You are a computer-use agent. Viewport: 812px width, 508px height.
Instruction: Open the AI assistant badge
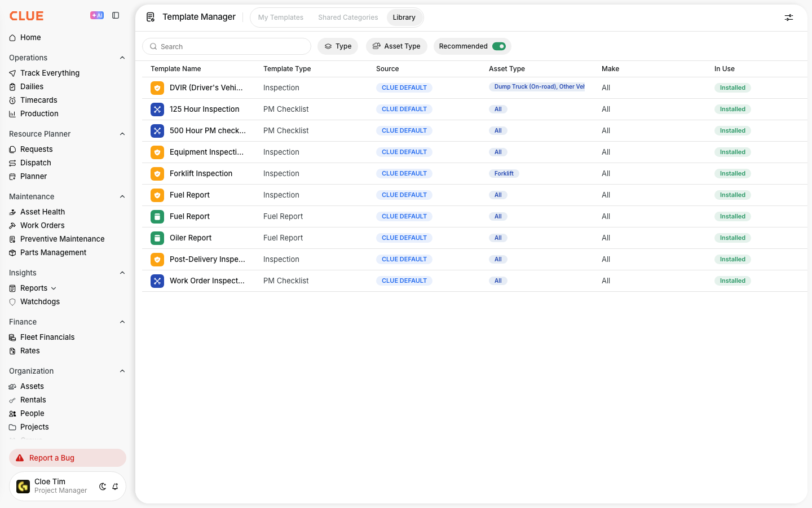click(97, 16)
